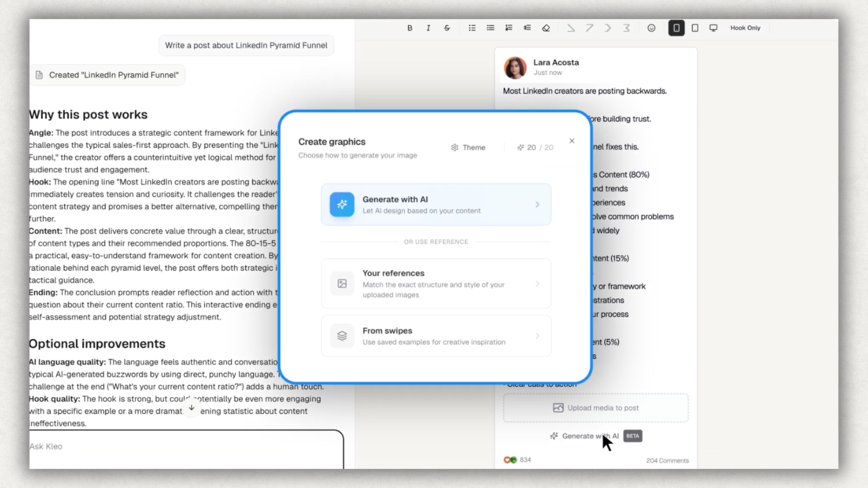The height and width of the screenshot is (488, 868).
Task: Apply strikethrough formatting
Action: [x=447, y=28]
